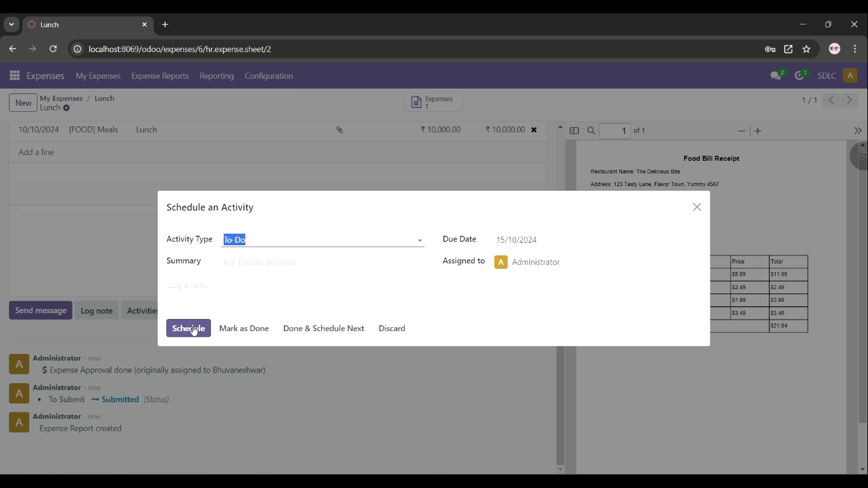Click the Due Date field
Image resolution: width=868 pixels, height=488 pixels.
point(597,240)
